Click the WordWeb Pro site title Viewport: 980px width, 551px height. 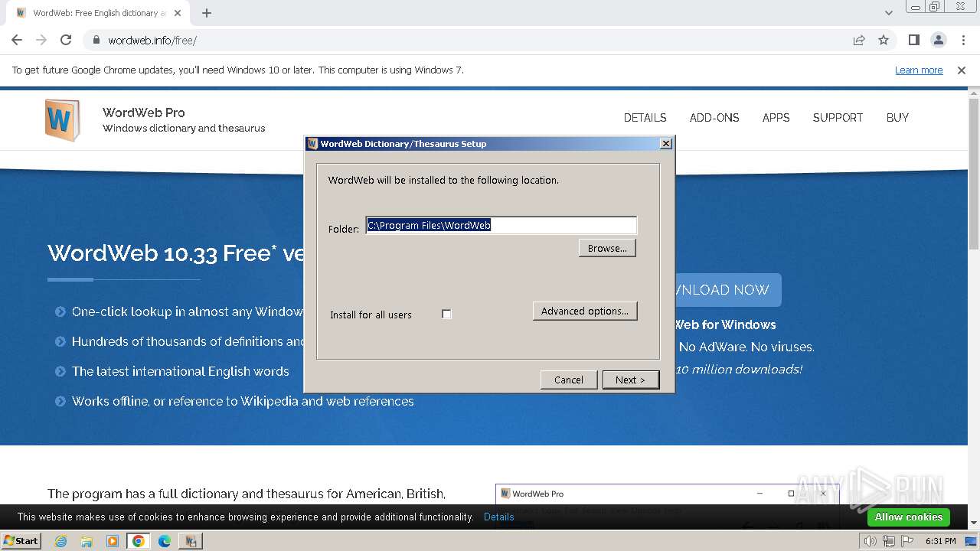point(144,112)
